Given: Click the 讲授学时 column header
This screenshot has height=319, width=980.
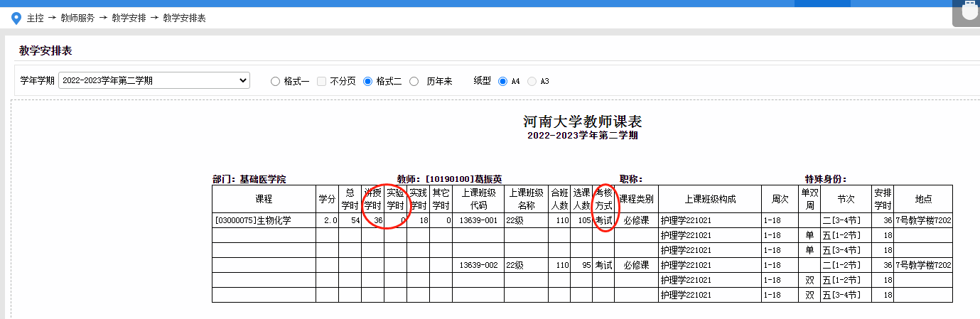Looking at the screenshot, I should point(372,199).
